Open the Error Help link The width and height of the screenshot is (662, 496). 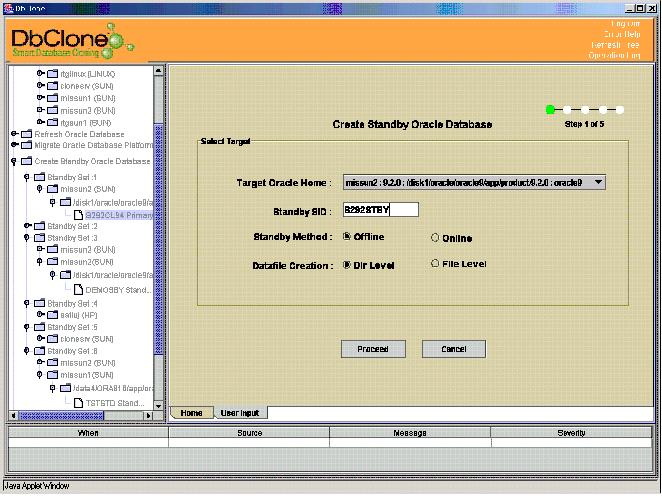[621, 34]
